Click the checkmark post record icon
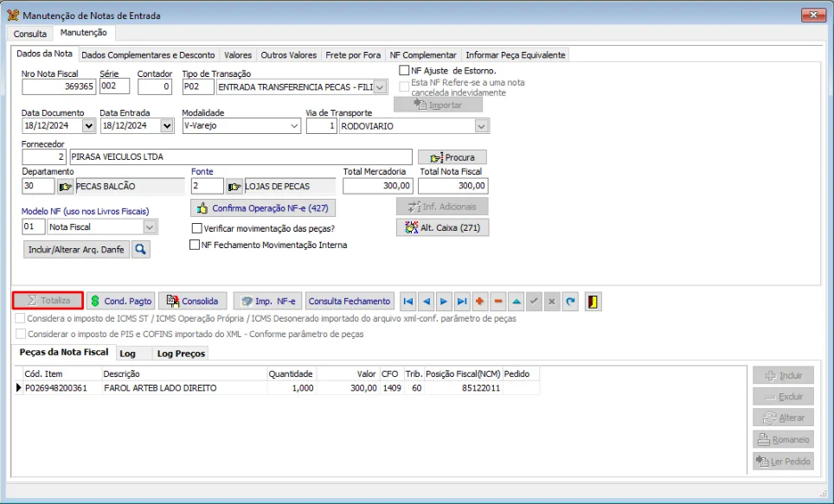834x504 pixels. tap(534, 302)
